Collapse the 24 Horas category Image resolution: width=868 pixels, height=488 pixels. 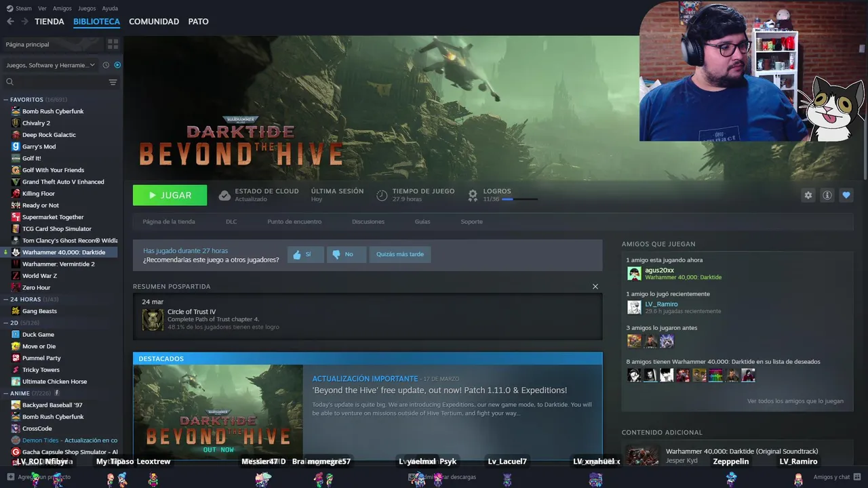tap(5, 299)
